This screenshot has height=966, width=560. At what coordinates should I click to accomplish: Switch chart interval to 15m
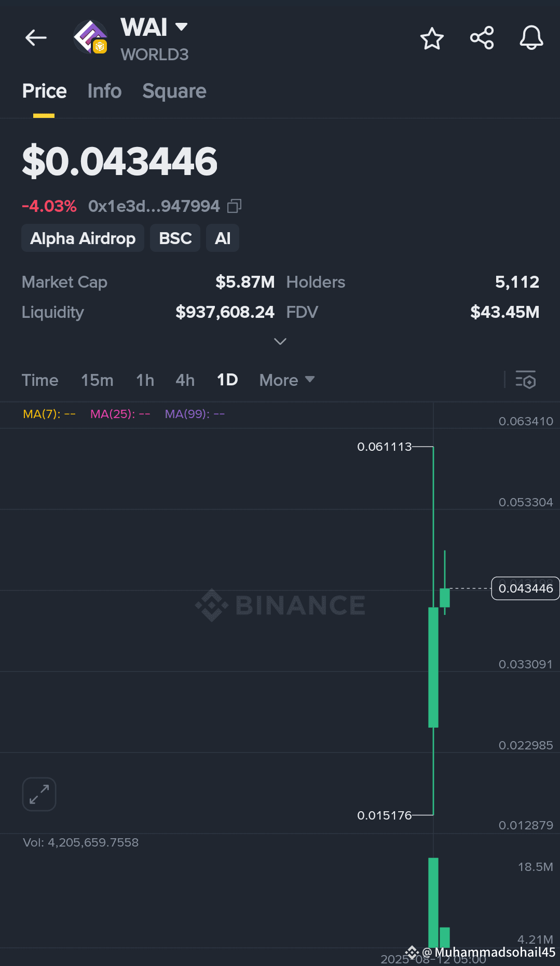tap(97, 380)
